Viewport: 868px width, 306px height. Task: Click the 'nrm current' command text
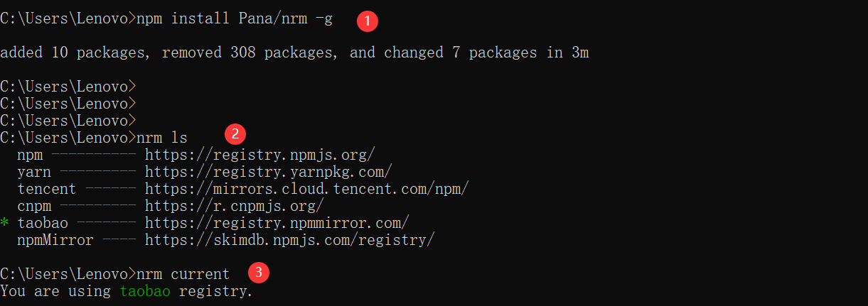click(x=183, y=274)
